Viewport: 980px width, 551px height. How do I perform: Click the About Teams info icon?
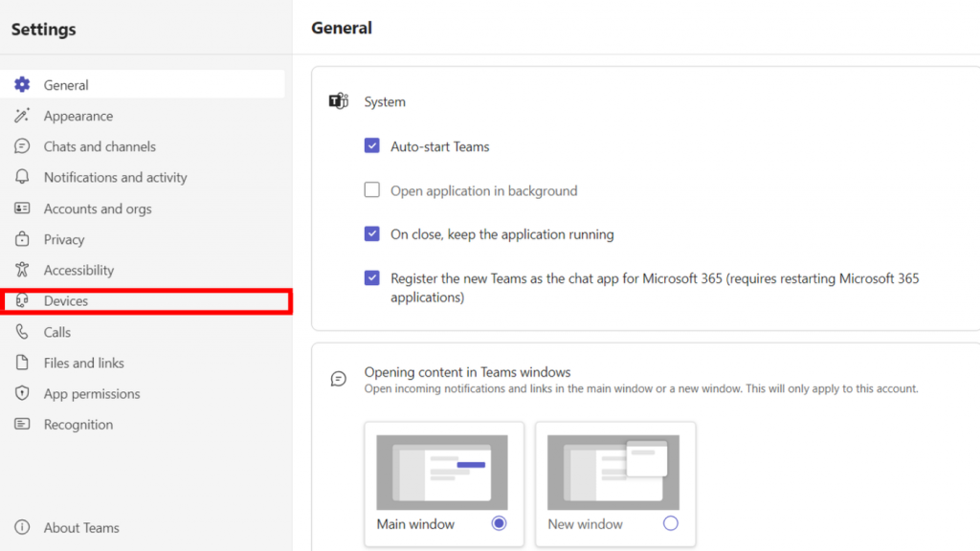click(22, 527)
